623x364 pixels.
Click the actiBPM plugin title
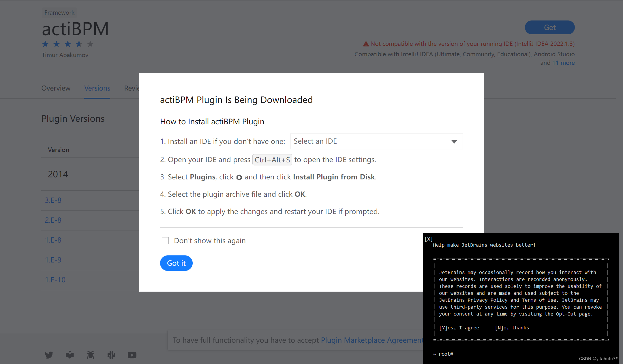point(75,29)
